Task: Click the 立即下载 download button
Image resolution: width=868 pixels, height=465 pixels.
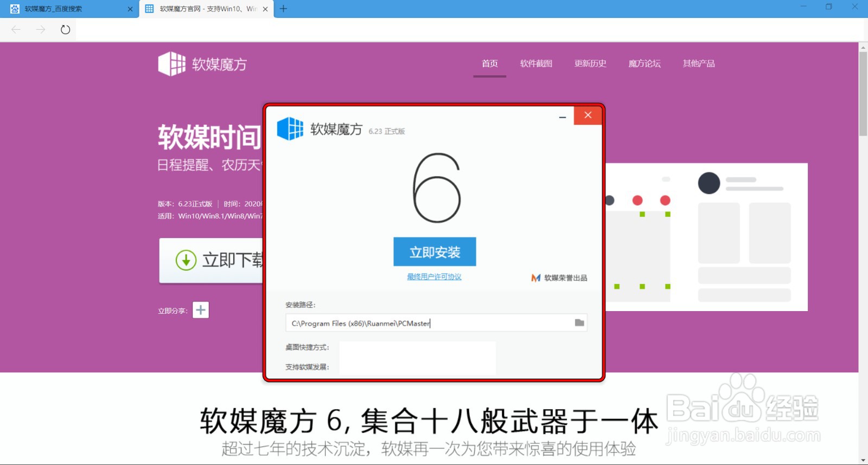Action: pos(211,260)
